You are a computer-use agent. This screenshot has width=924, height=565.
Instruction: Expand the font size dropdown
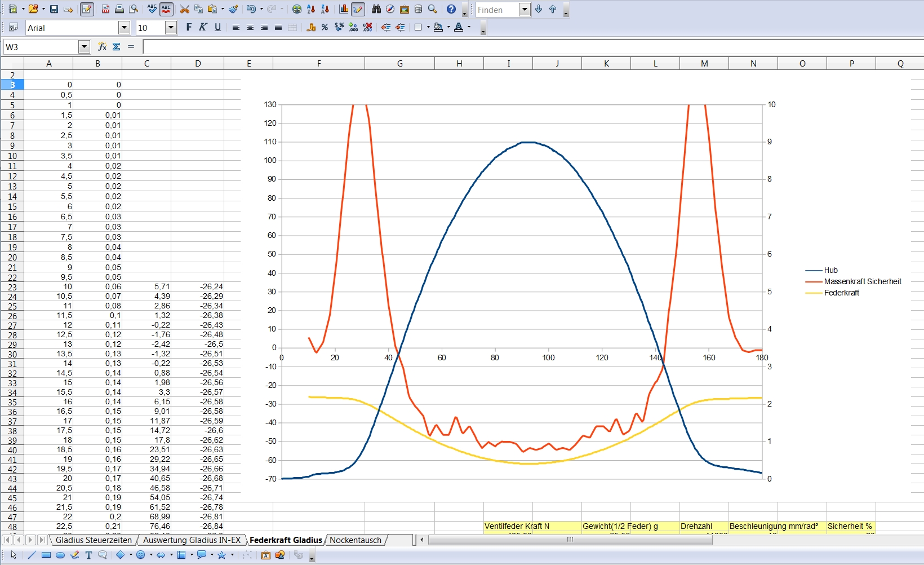(x=171, y=28)
